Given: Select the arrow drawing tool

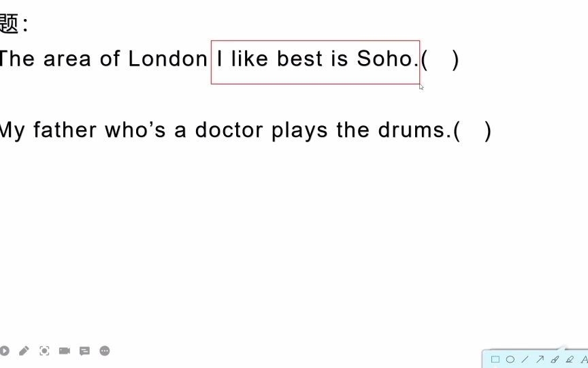Looking at the screenshot, I should 540,359.
